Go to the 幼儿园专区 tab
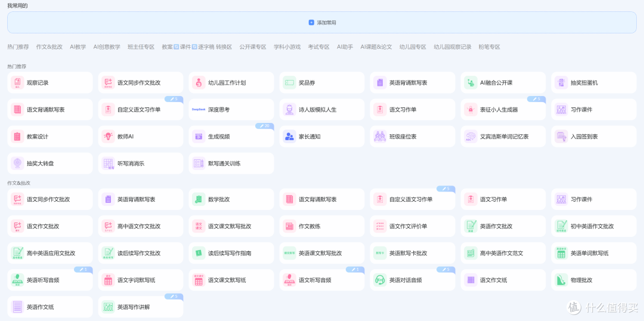 coord(413,47)
